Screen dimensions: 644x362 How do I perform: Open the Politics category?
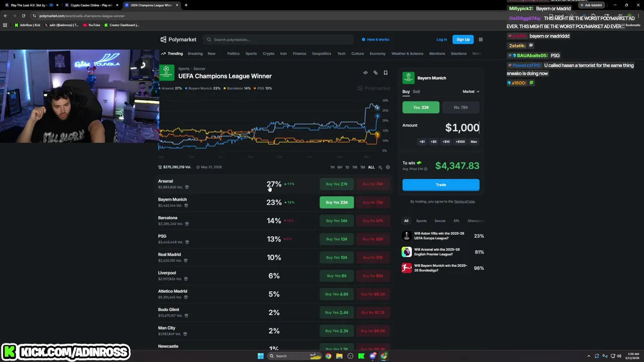click(x=233, y=53)
